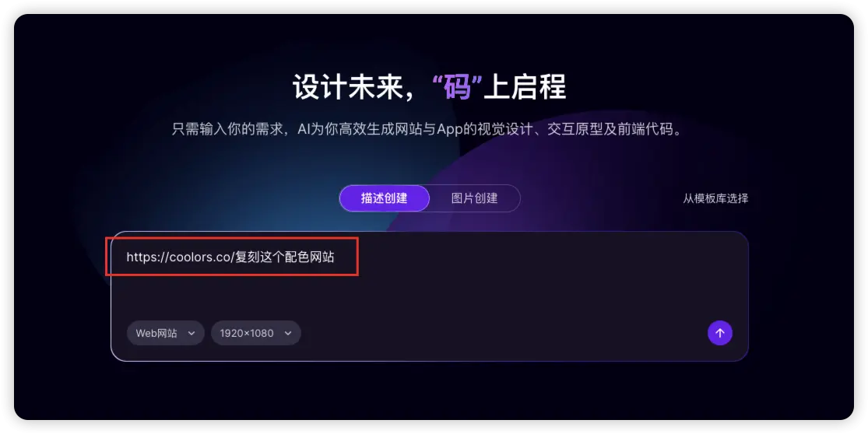Click the white up-arrow inside the purple circle
The height and width of the screenshot is (434, 868).
pyautogui.click(x=719, y=333)
